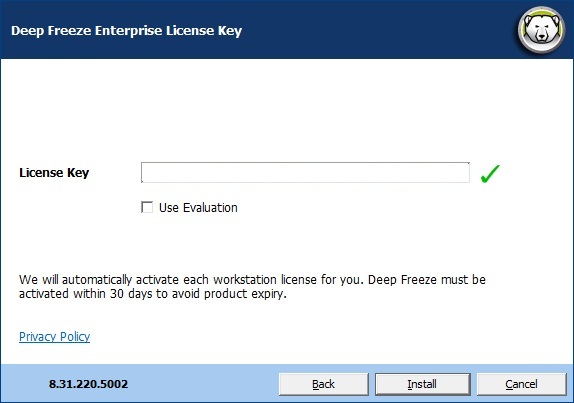This screenshot has width=574, height=403.
Task: Click the dark blue header banner background
Action: pos(366,30)
